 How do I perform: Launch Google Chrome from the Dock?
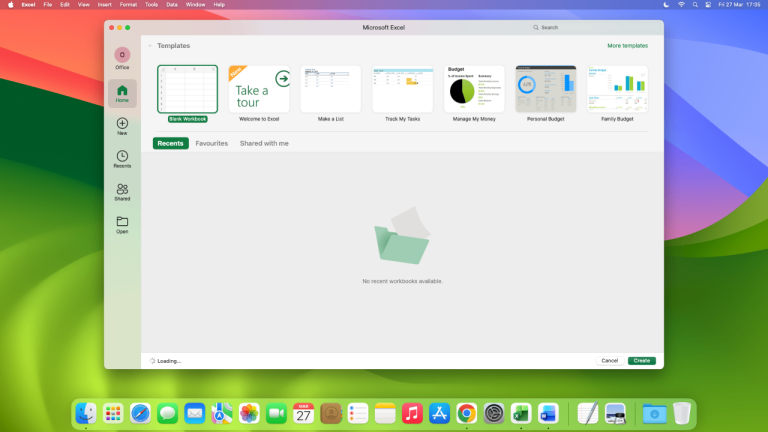pos(466,413)
